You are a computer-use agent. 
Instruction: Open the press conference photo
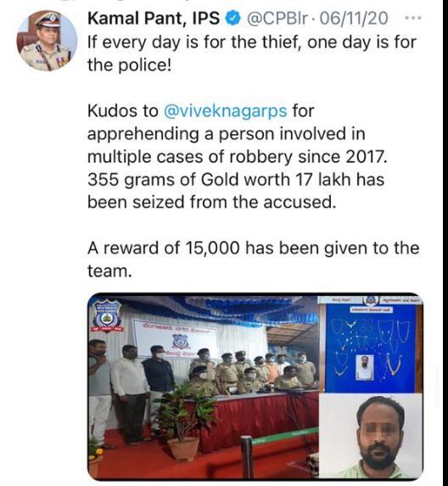pos(203,386)
